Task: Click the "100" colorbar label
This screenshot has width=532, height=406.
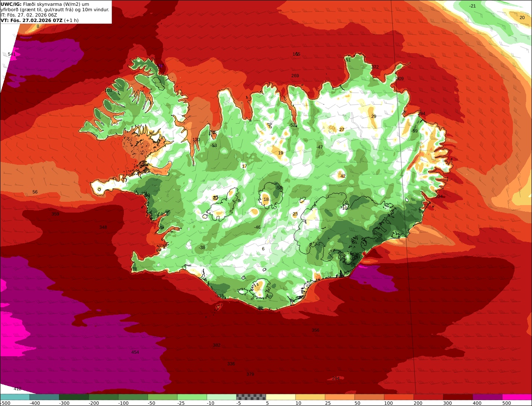Action: [x=388, y=403]
